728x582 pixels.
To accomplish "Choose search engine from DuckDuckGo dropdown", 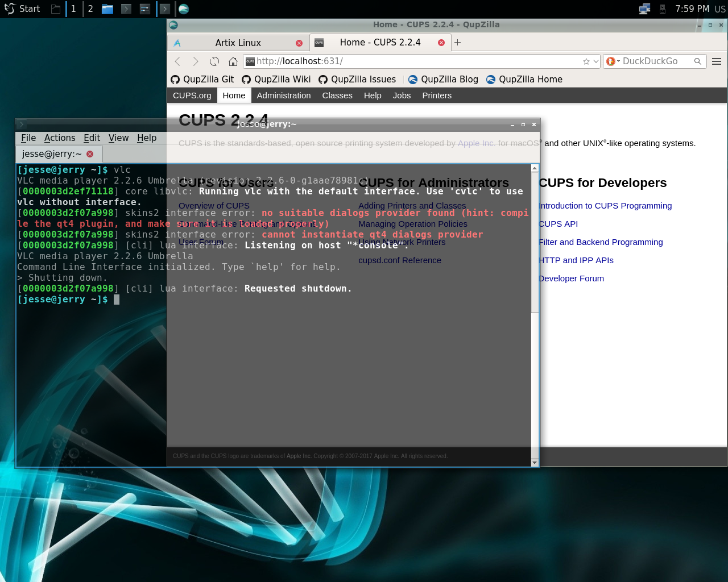I will 612,61.
